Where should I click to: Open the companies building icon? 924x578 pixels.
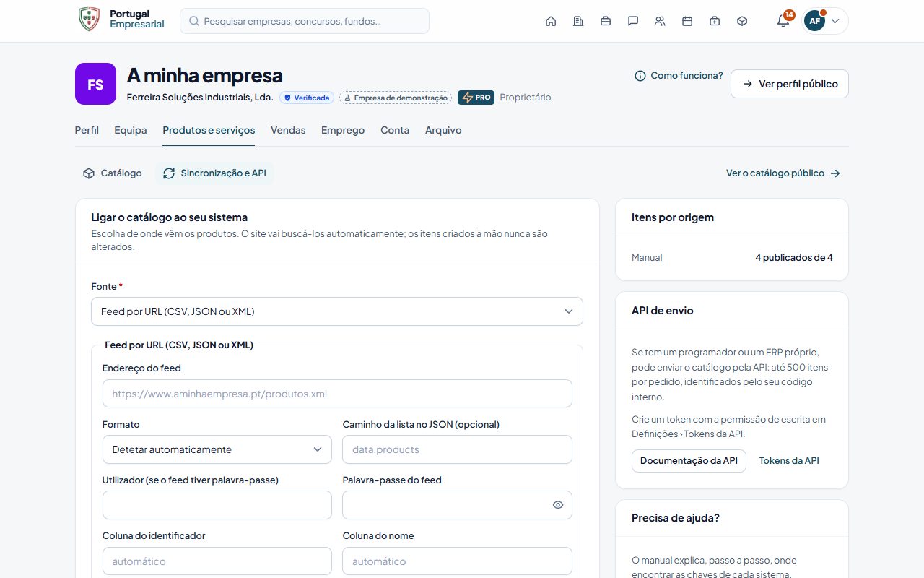578,21
